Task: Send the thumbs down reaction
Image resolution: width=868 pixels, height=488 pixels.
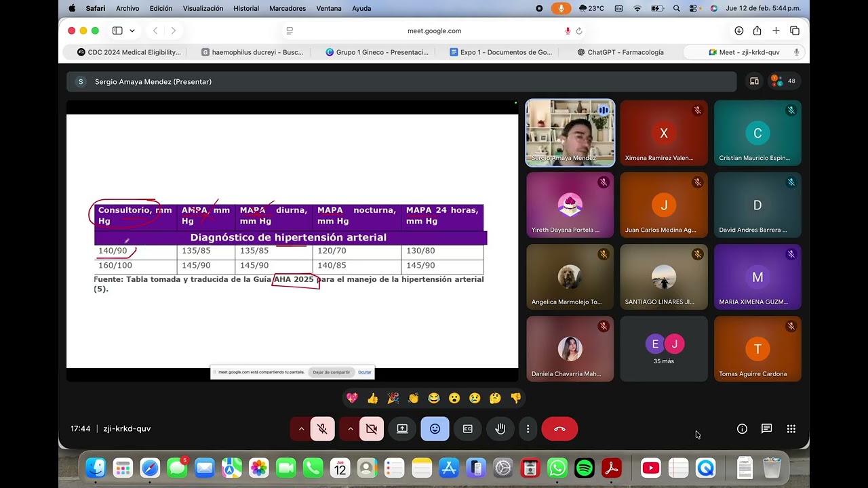Action: [516, 399]
